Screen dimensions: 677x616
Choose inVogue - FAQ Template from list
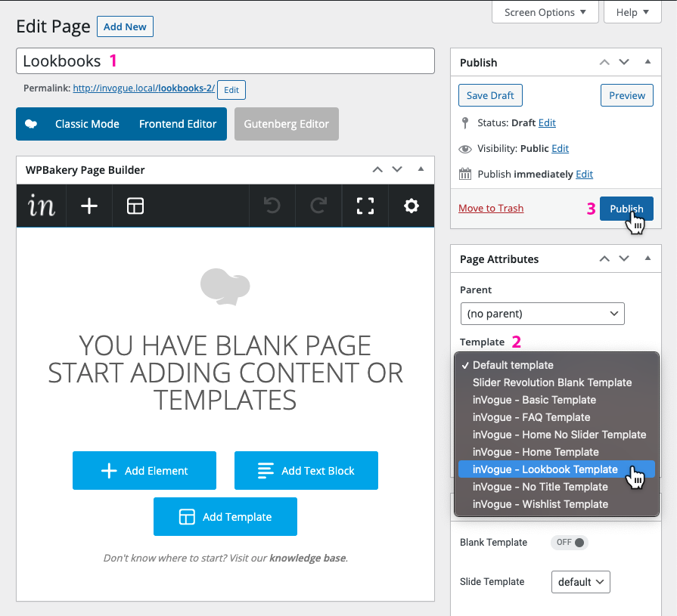531,417
